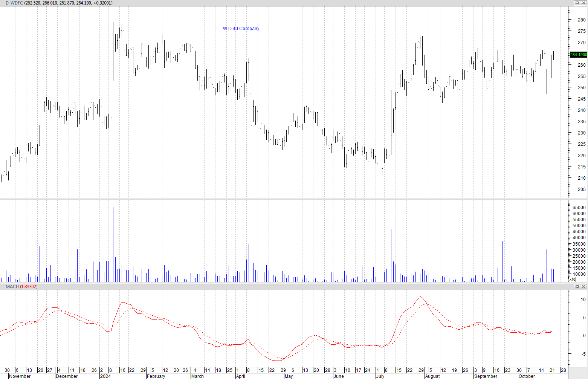Click the February month label

pyautogui.click(x=156, y=376)
